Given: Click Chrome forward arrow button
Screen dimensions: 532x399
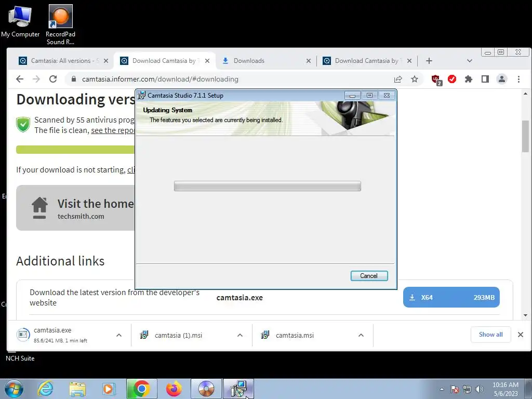Looking at the screenshot, I should (x=36, y=79).
